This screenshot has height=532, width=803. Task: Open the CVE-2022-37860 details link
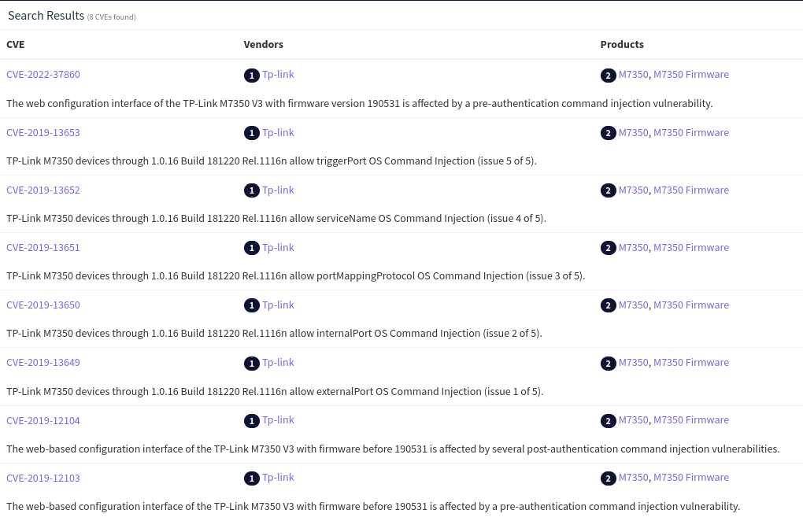pyautogui.click(x=43, y=75)
